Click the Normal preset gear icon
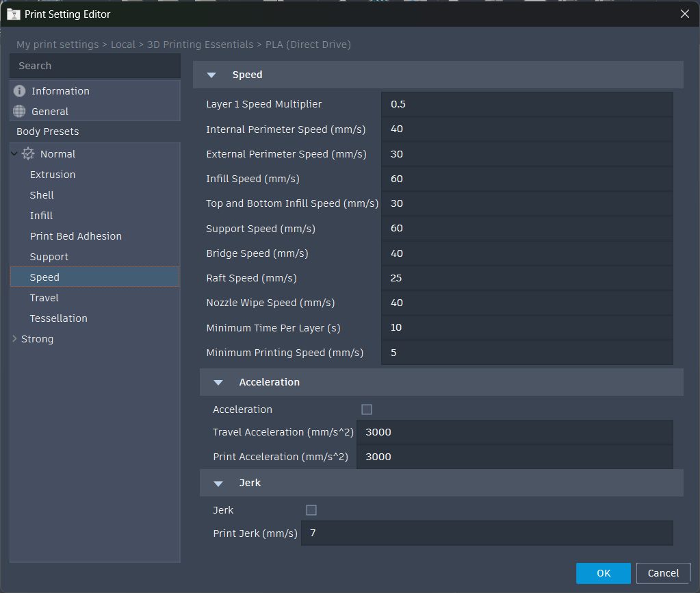The image size is (700, 593). (x=28, y=154)
